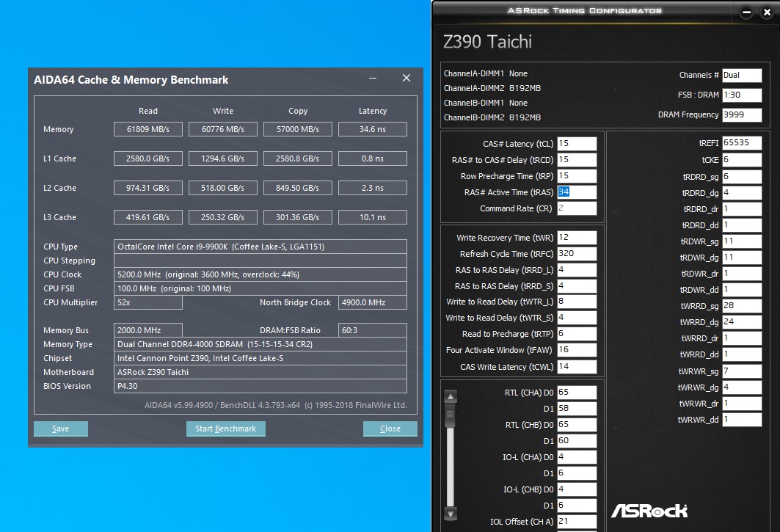Close the AIDA64 benchmark window with X
This screenshot has width=780, height=532.
(407, 78)
